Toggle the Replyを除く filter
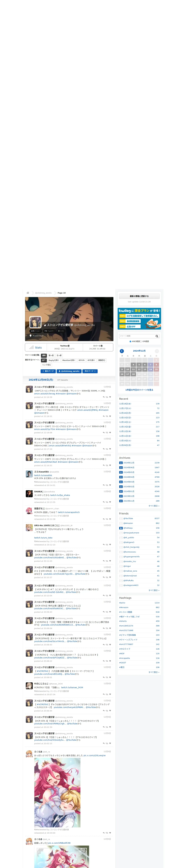186x868 pixels. (x=54, y=360)
